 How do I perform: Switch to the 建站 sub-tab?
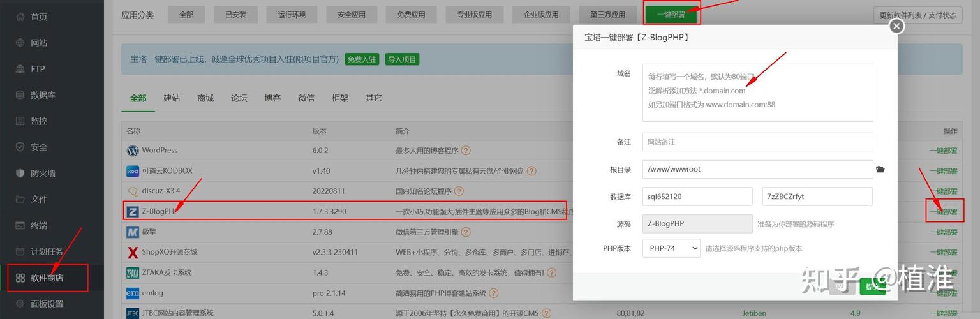click(172, 98)
